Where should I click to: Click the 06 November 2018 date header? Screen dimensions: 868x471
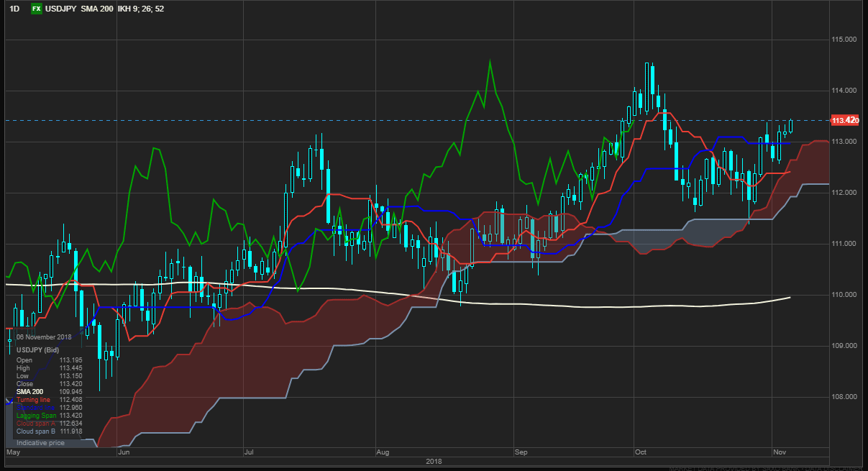pyautogui.click(x=45, y=337)
